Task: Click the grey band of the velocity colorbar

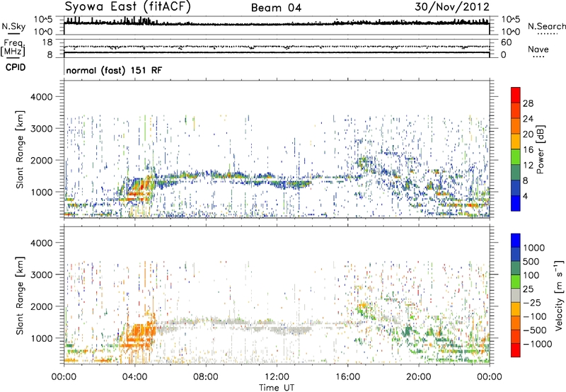Action: point(516,296)
